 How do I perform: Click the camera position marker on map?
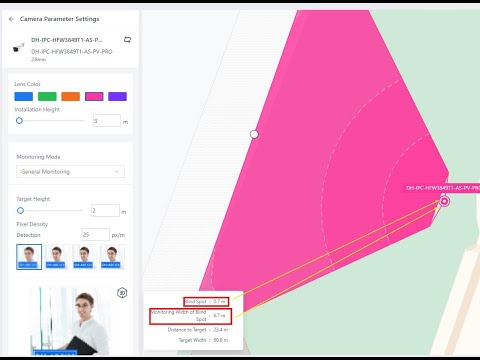[x=444, y=201]
